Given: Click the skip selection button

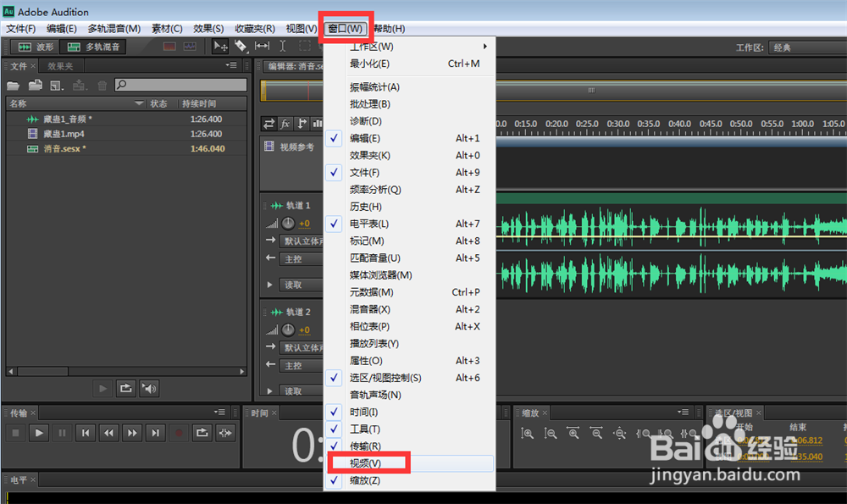Looking at the screenshot, I should coord(225,433).
